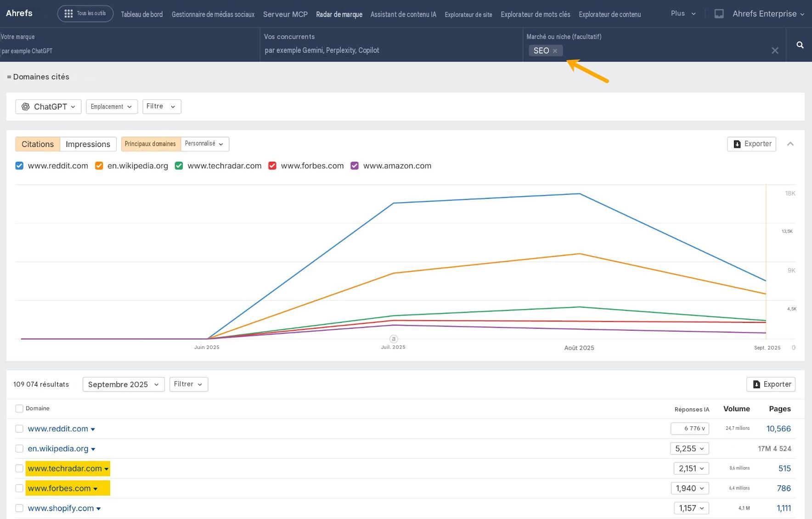Go to Tableau de bord
The width and height of the screenshot is (812, 519).
142,14
